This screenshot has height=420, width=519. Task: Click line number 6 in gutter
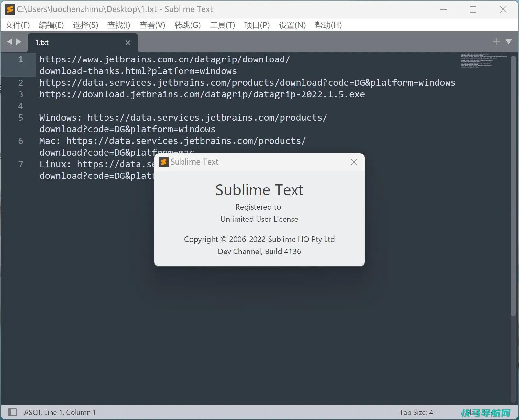pos(21,141)
